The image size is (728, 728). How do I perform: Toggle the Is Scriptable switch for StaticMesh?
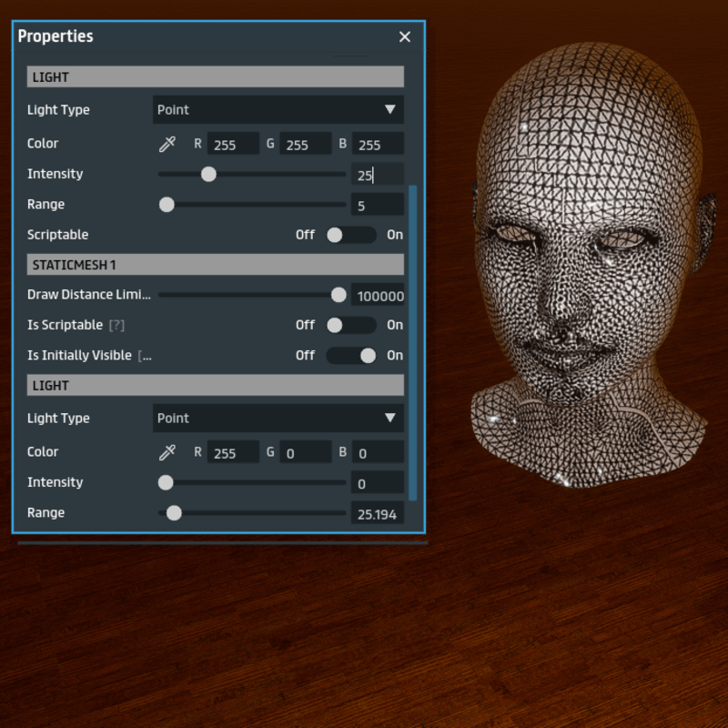(350, 325)
